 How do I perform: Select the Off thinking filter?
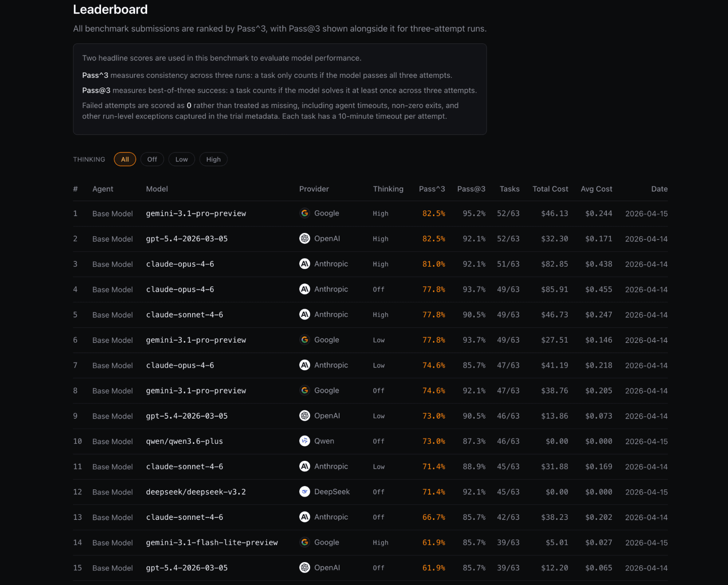(x=152, y=159)
